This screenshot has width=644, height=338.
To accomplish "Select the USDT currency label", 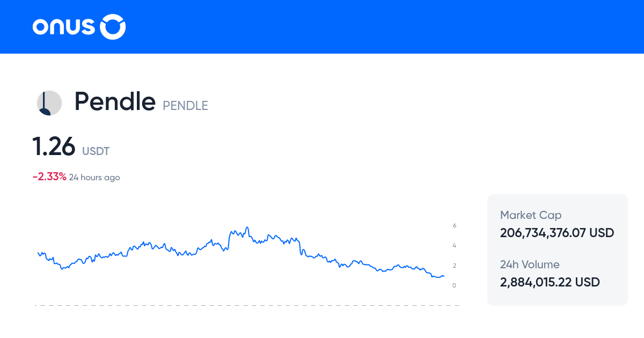I will (96, 151).
